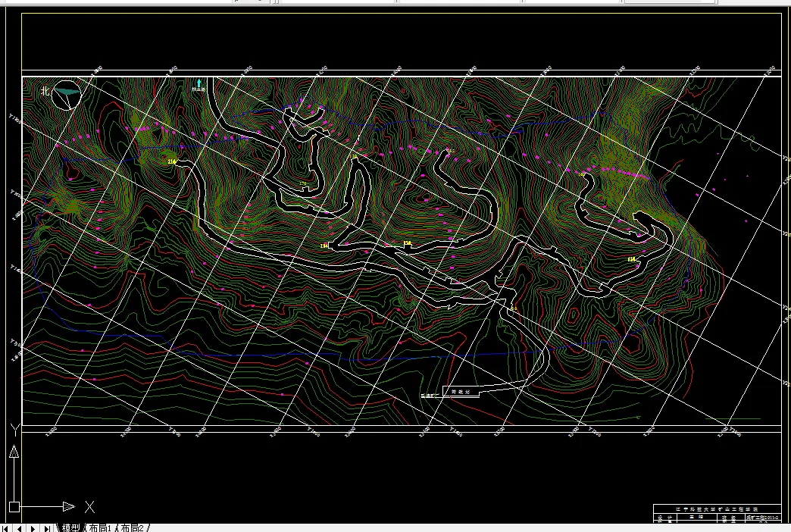Switch to the 模型 tab
This screenshot has width=791, height=532.
tap(70, 528)
